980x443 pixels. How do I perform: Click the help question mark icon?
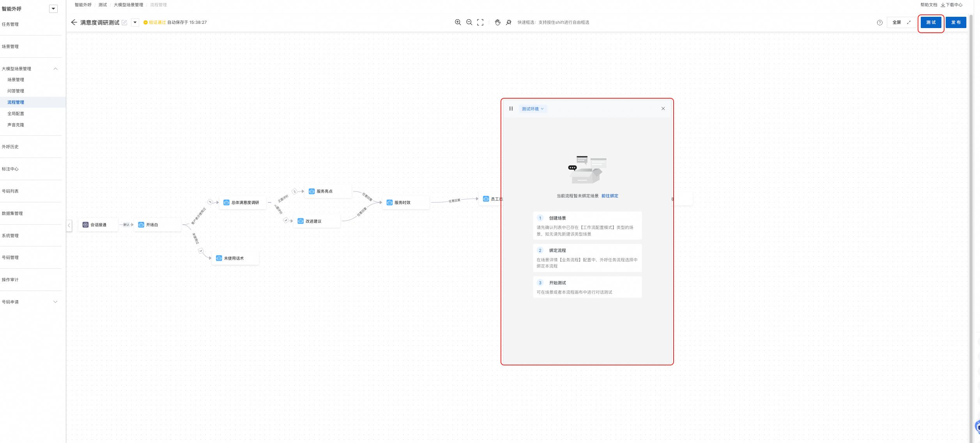tap(879, 23)
